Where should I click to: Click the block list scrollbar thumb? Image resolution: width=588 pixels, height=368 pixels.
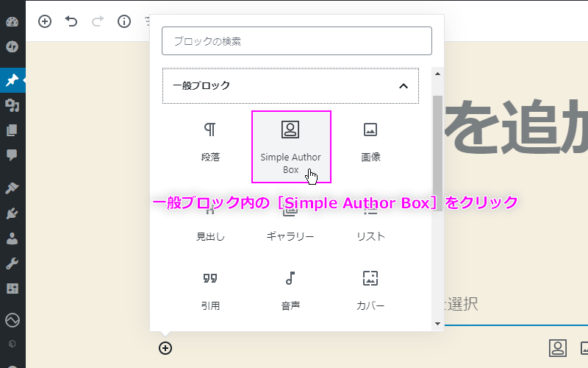[437, 153]
